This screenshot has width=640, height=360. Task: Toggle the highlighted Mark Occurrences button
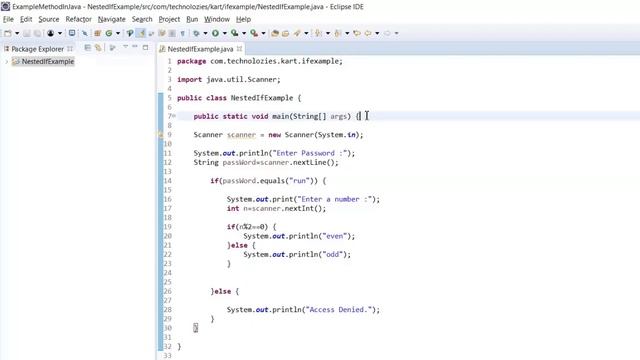[x=140, y=33]
